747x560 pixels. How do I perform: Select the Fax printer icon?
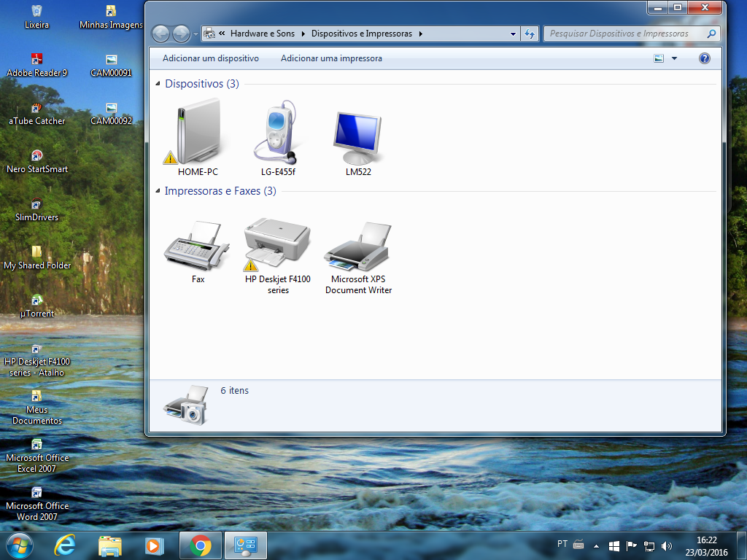[198, 251]
